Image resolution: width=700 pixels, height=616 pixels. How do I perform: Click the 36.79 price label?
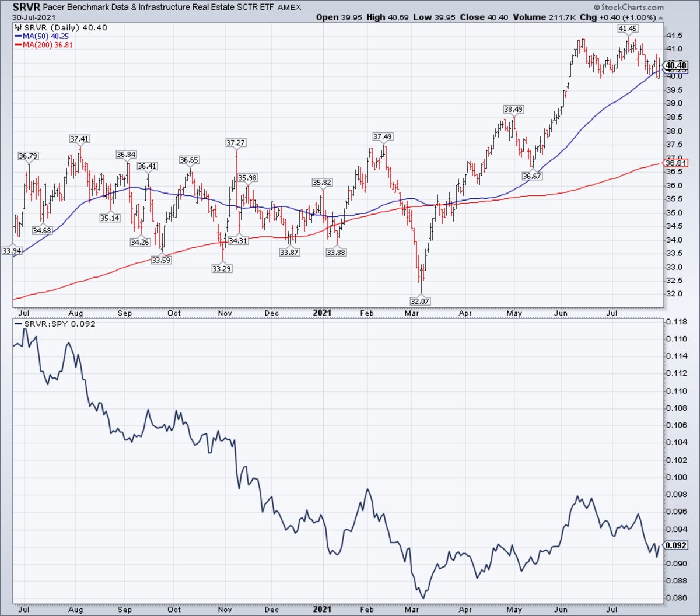[x=28, y=156]
